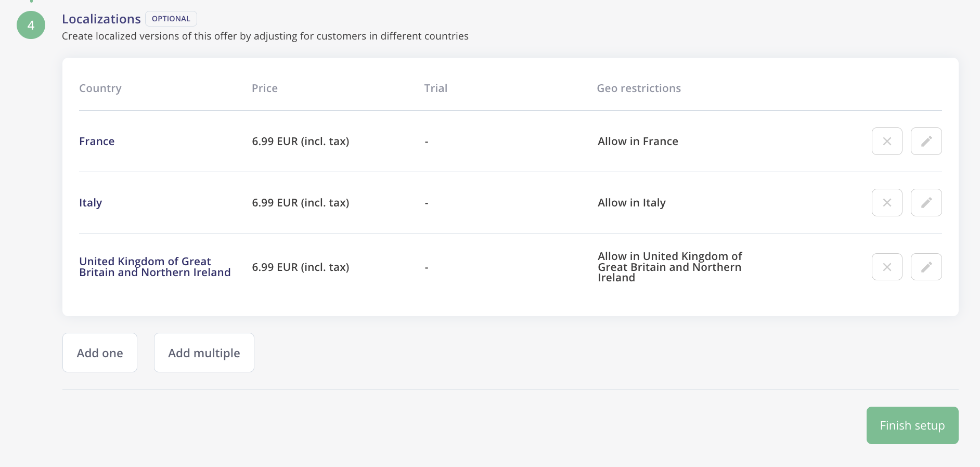Select Italy's 6.99 EUR price cell
The image size is (980, 467).
click(x=301, y=203)
